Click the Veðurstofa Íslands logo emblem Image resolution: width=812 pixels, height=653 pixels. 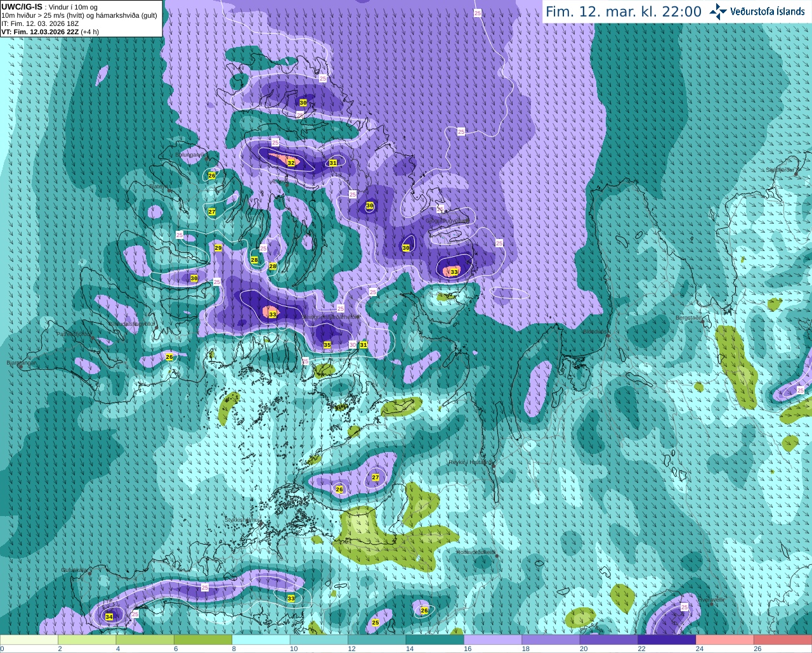[x=718, y=11]
